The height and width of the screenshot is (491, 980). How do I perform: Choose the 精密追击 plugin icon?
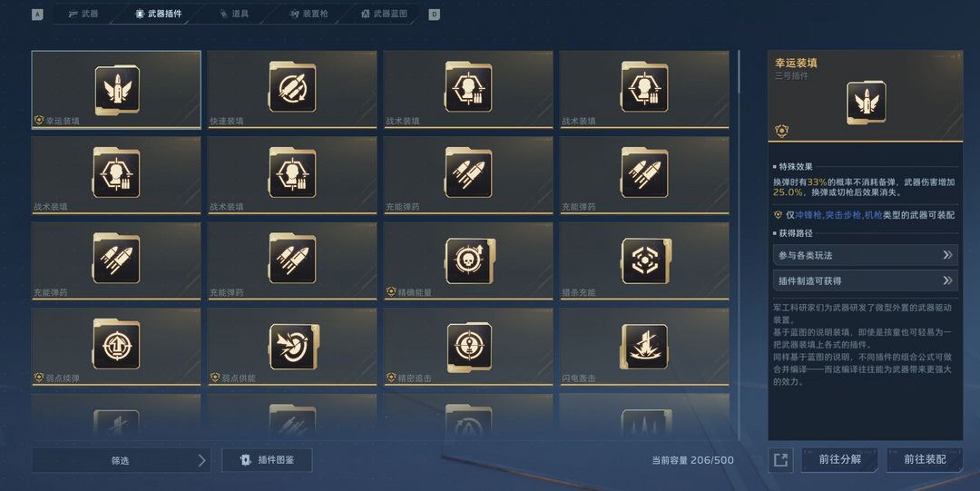click(x=469, y=347)
